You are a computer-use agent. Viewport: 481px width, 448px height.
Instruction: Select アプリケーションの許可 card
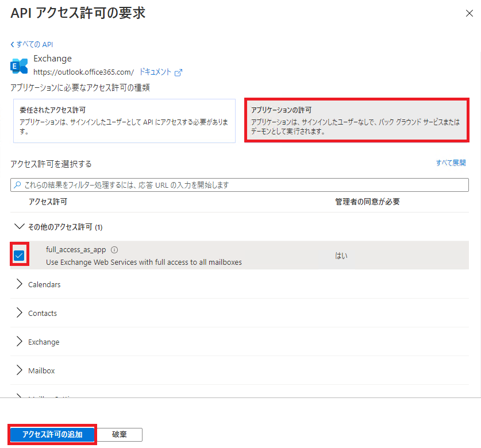[x=356, y=120]
